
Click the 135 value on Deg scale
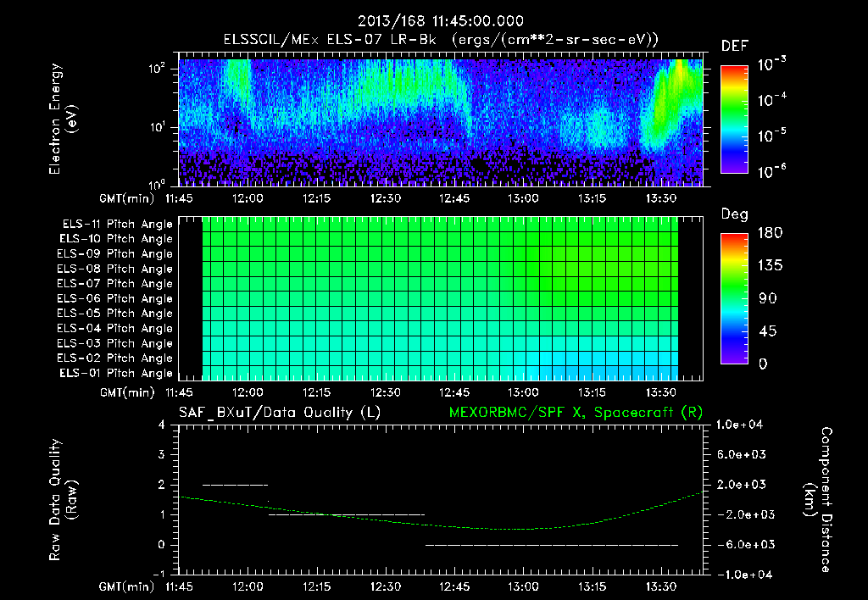point(770,266)
